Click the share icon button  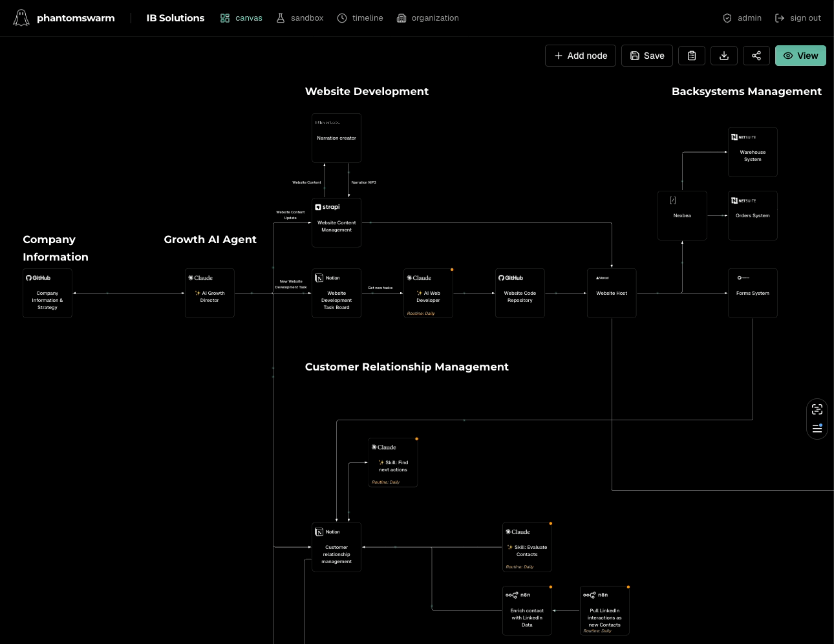tap(756, 56)
